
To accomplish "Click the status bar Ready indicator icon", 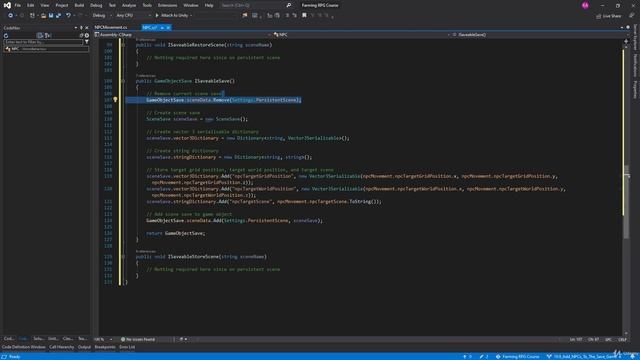I will [x=4, y=356].
